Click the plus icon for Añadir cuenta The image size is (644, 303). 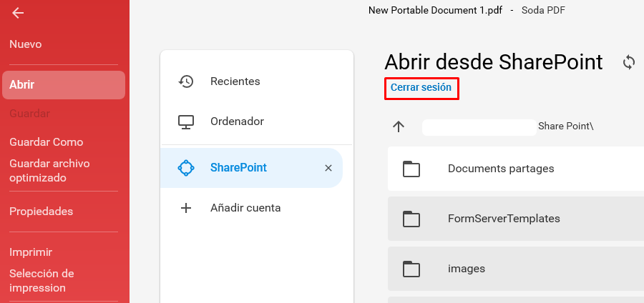[x=186, y=208]
